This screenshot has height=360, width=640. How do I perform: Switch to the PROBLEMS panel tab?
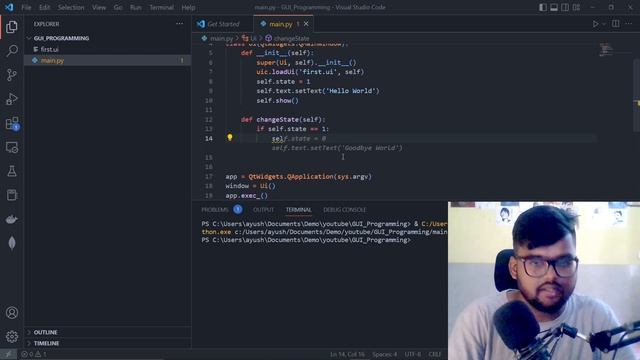[x=215, y=210]
